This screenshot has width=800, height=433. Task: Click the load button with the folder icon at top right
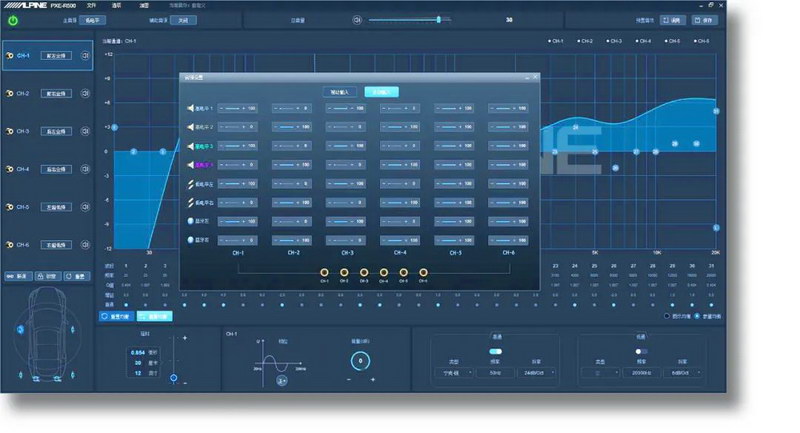672,20
